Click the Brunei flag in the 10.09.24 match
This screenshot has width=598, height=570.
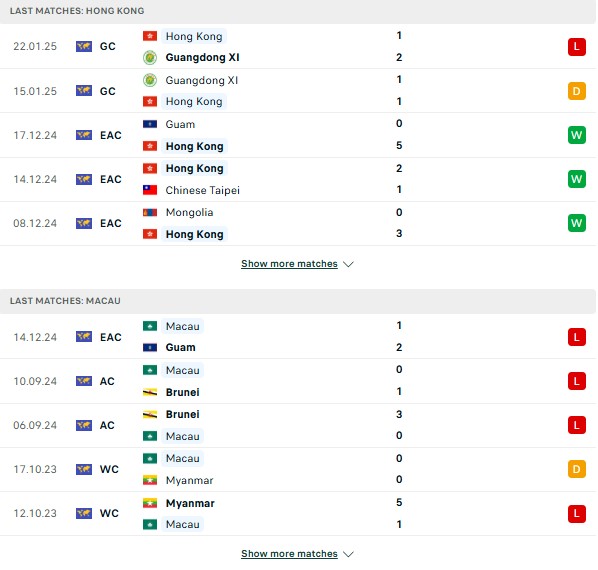(x=150, y=392)
